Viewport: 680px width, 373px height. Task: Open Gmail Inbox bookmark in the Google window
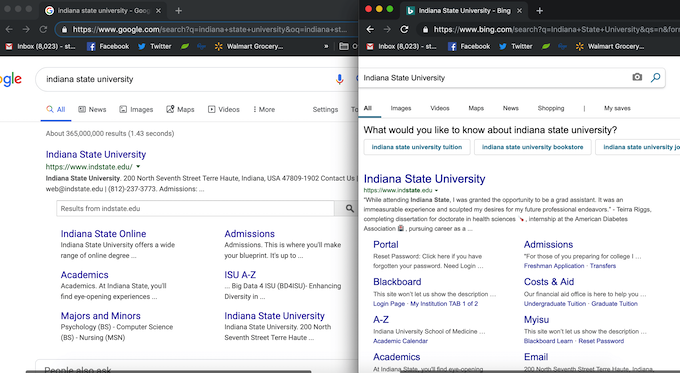point(40,46)
